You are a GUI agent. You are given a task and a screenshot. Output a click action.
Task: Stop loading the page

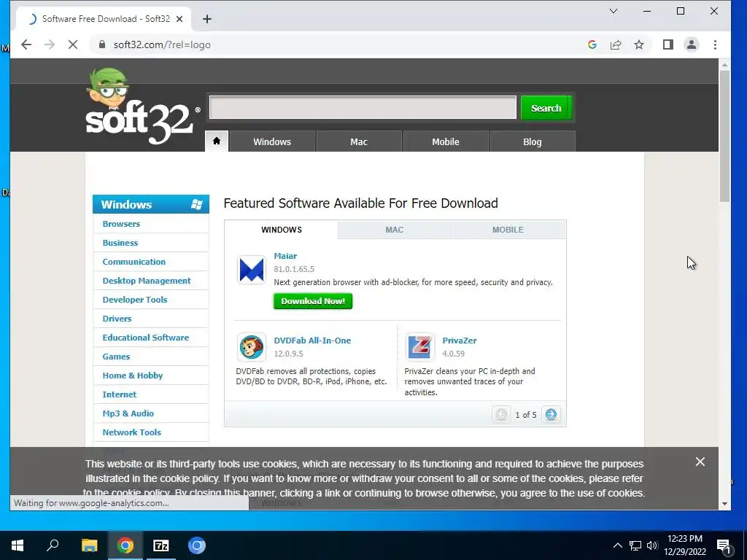tap(72, 44)
